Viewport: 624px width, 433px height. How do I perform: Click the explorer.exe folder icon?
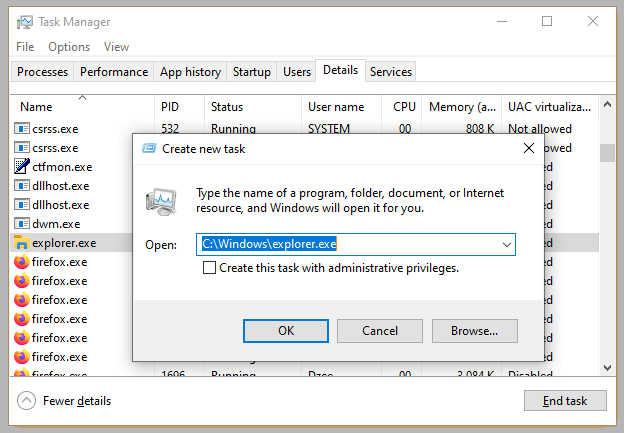[x=21, y=242]
